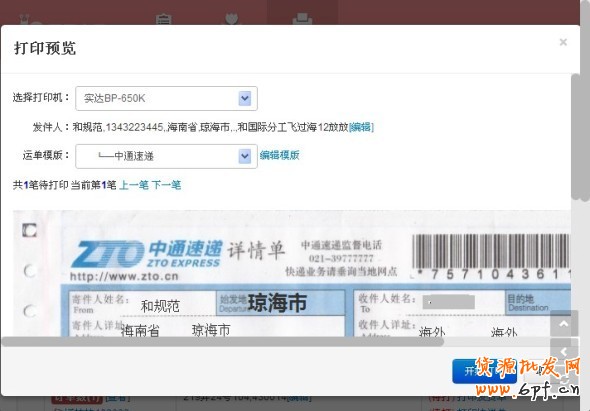
Task: Click the 和规范 sender name on waybill
Action: tap(160, 306)
